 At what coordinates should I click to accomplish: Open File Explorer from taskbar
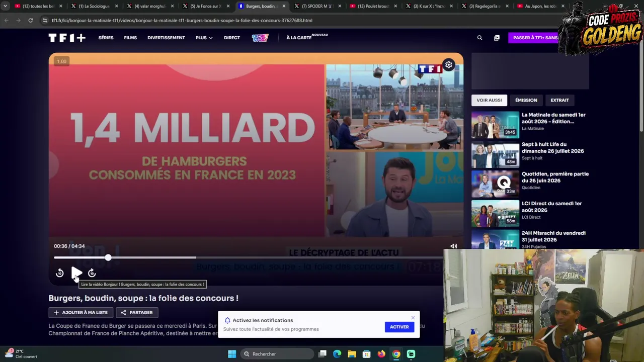tap(352, 354)
